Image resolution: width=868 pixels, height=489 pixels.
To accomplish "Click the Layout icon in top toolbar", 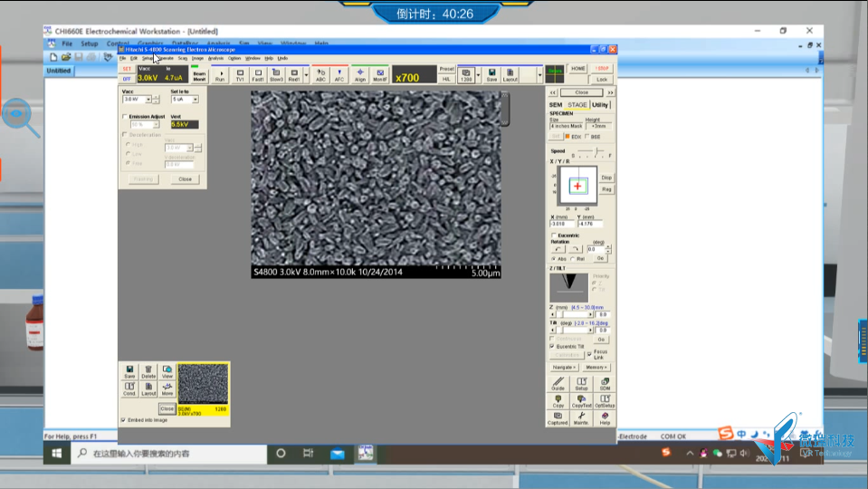I will point(510,75).
